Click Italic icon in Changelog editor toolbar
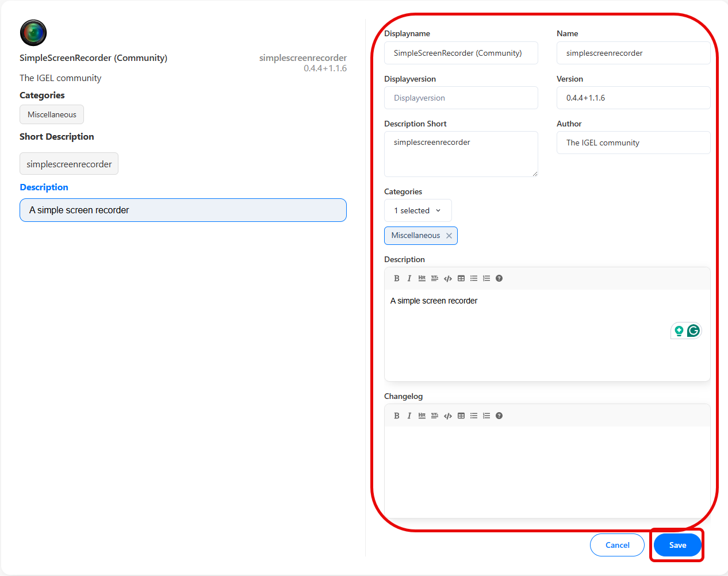 point(409,416)
